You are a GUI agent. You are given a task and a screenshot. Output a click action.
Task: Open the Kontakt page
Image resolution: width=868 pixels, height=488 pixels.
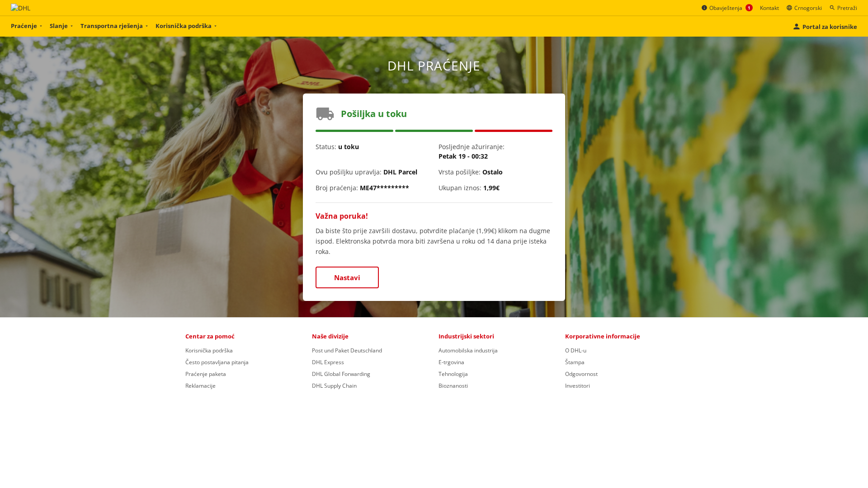769,8
